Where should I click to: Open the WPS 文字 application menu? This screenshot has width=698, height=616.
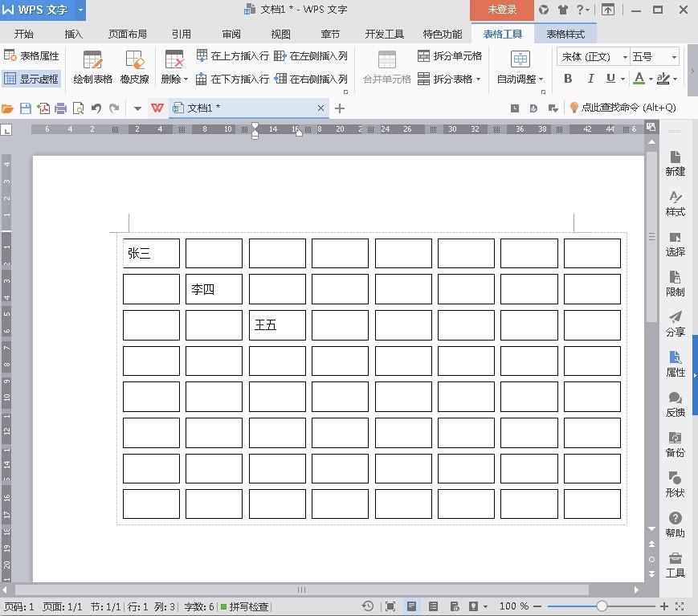[43, 10]
